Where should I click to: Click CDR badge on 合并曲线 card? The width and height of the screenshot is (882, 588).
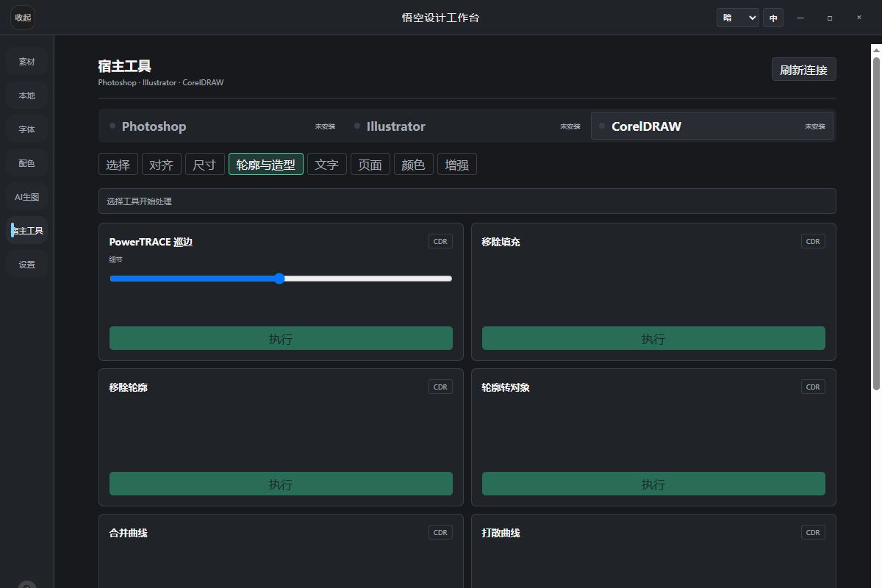[440, 532]
